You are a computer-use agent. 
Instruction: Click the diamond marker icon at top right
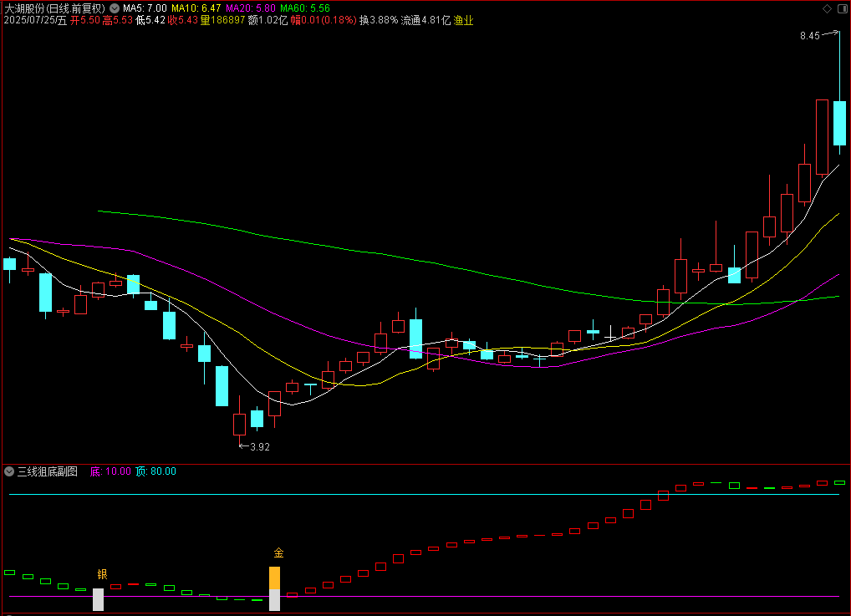(x=827, y=8)
